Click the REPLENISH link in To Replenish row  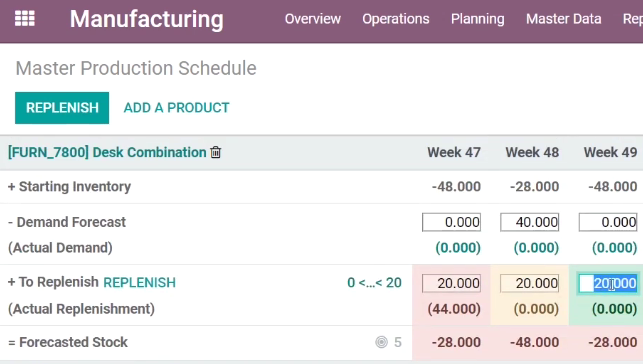coord(139,282)
